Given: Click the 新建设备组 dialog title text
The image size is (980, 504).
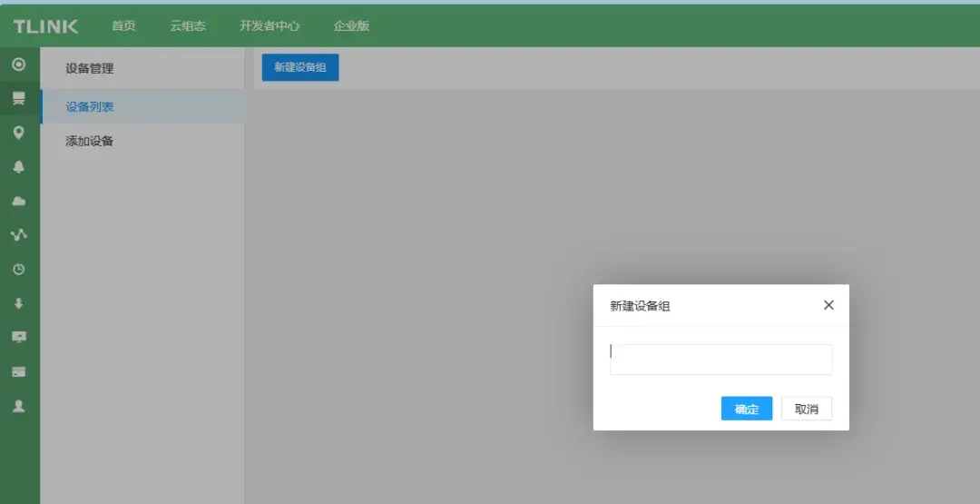Looking at the screenshot, I should click(x=640, y=306).
